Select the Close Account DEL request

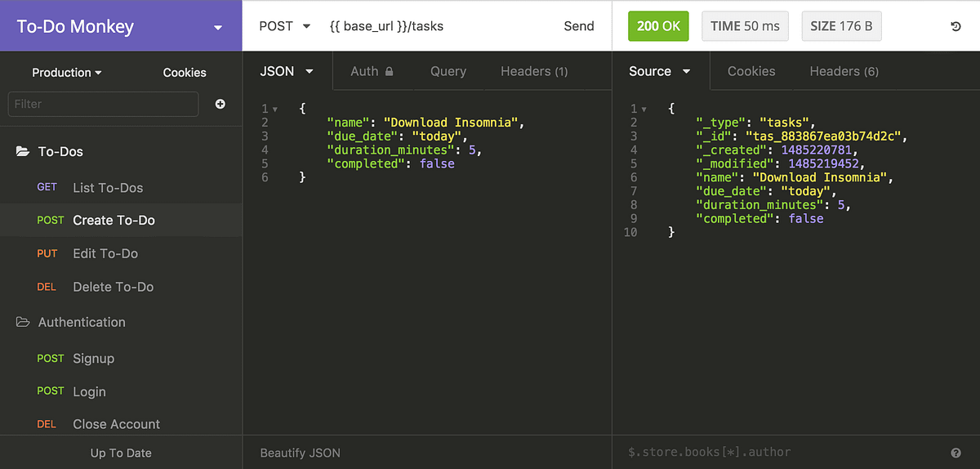(x=121, y=424)
